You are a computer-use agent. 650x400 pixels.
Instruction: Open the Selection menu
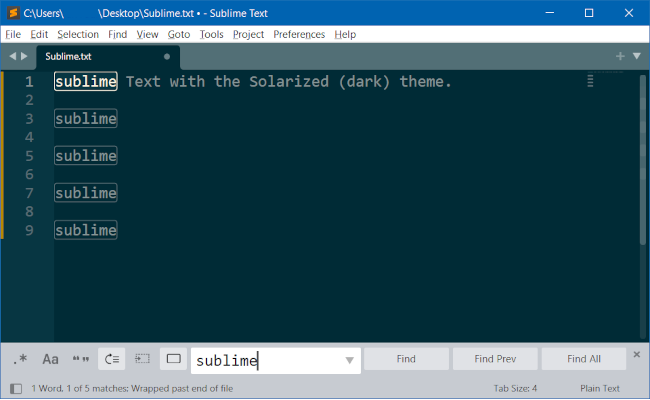click(78, 34)
